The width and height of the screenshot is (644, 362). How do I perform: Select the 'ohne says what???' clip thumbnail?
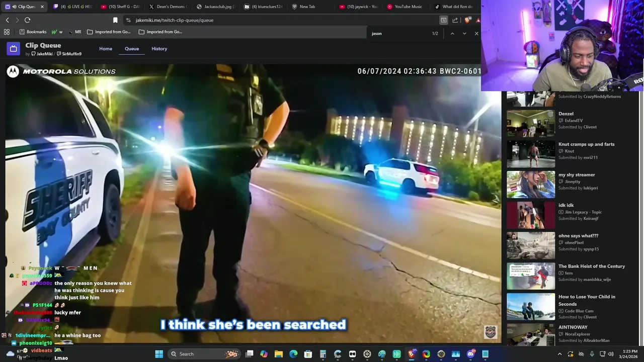(x=531, y=245)
